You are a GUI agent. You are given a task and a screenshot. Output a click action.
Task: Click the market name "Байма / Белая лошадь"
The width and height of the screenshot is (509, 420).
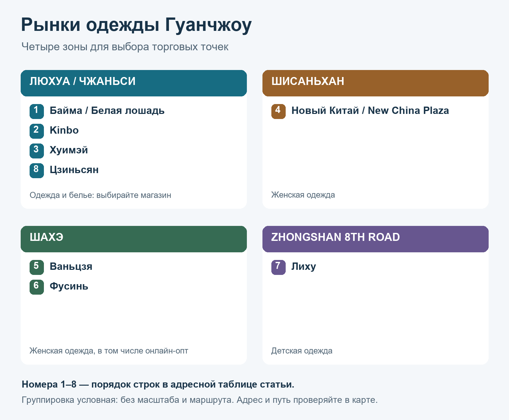click(x=107, y=110)
